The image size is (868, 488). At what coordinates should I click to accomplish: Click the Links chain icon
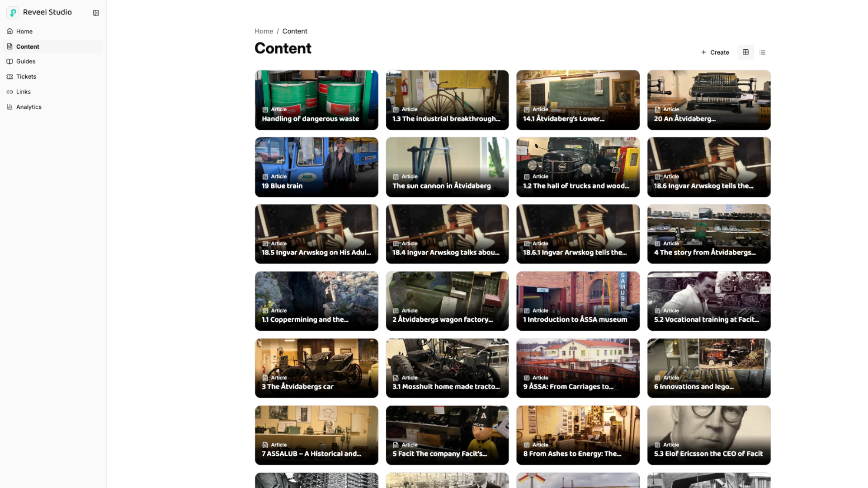(x=9, y=92)
